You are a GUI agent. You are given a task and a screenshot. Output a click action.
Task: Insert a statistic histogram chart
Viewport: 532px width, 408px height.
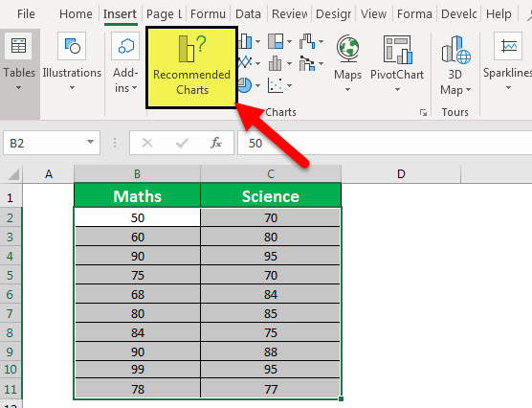pyautogui.click(x=275, y=63)
